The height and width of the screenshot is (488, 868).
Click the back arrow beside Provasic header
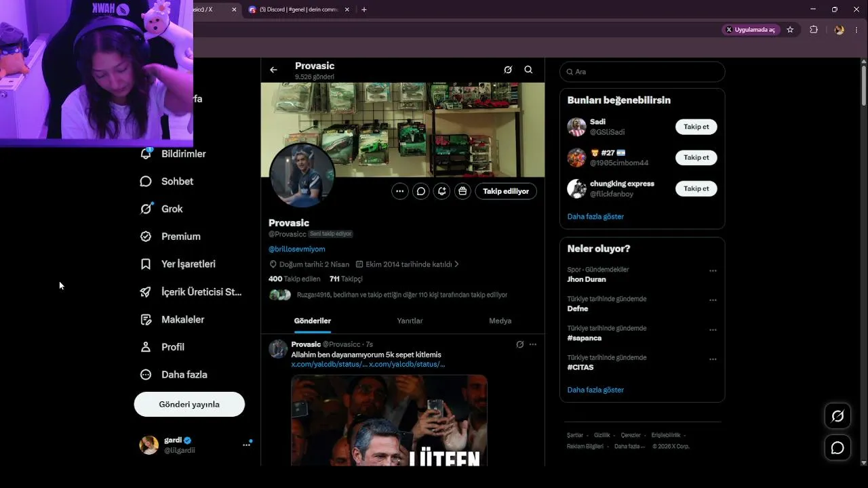[x=273, y=70]
